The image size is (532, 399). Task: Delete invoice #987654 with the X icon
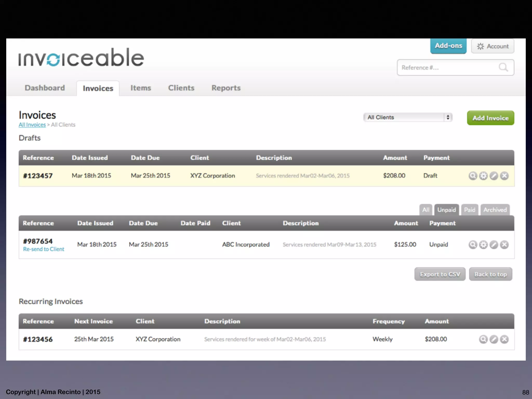click(x=504, y=245)
